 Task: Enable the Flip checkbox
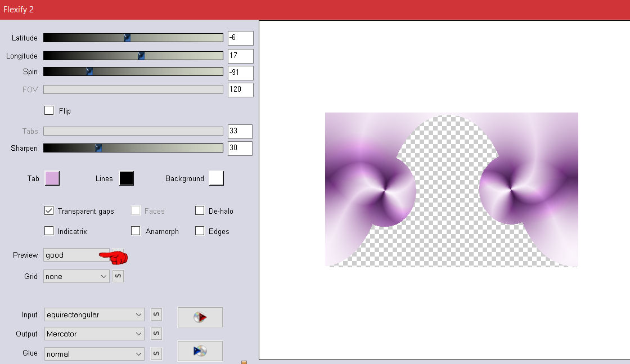[49, 111]
